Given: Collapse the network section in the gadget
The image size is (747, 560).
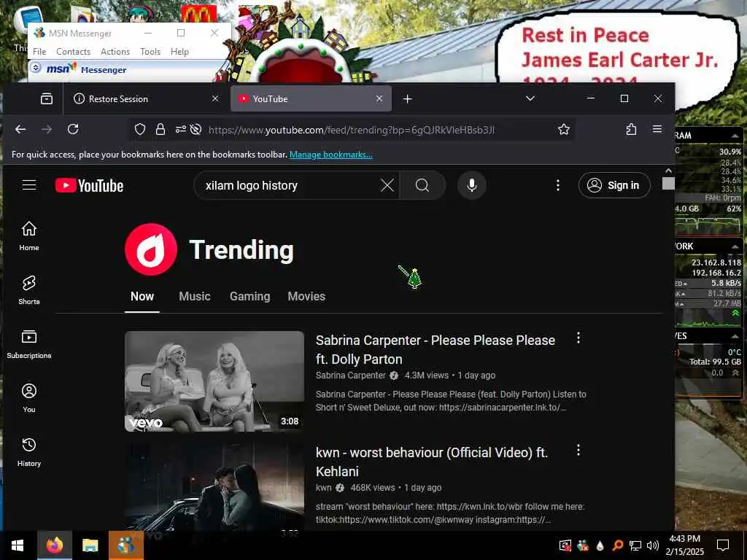Looking at the screenshot, I should [735, 246].
